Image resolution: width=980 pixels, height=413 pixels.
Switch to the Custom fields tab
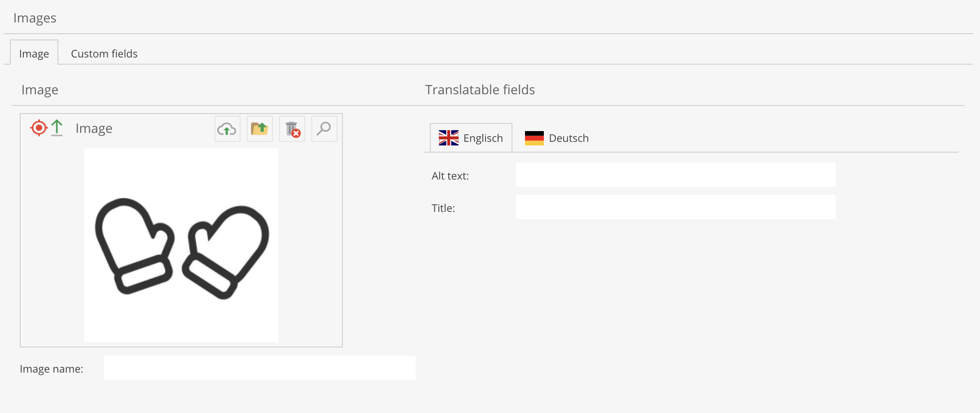point(104,54)
